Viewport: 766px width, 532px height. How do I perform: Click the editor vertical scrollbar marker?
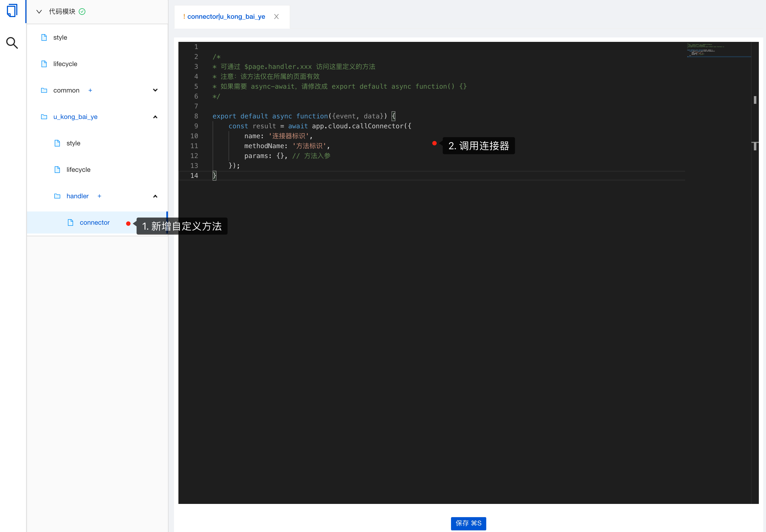coord(755,100)
